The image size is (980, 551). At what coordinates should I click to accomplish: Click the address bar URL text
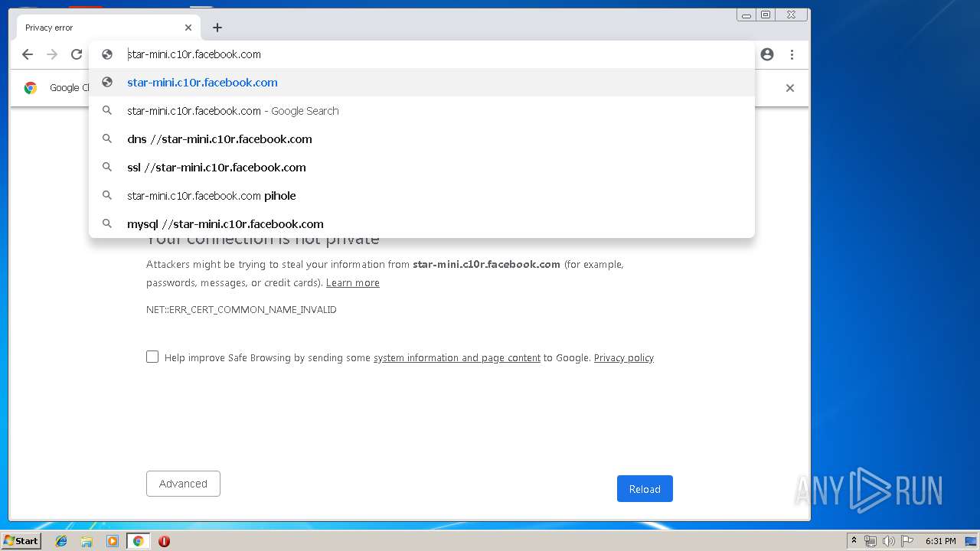coord(194,54)
